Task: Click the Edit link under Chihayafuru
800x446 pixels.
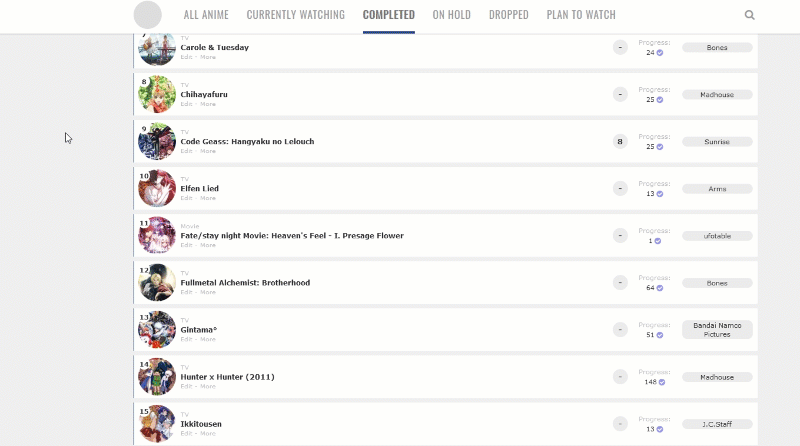Action: 186,104
